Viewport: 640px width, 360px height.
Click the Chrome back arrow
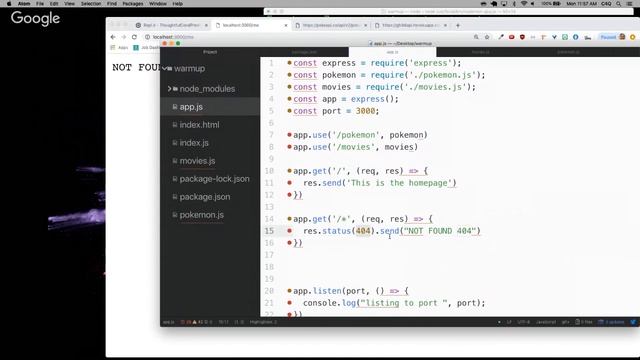113,37
